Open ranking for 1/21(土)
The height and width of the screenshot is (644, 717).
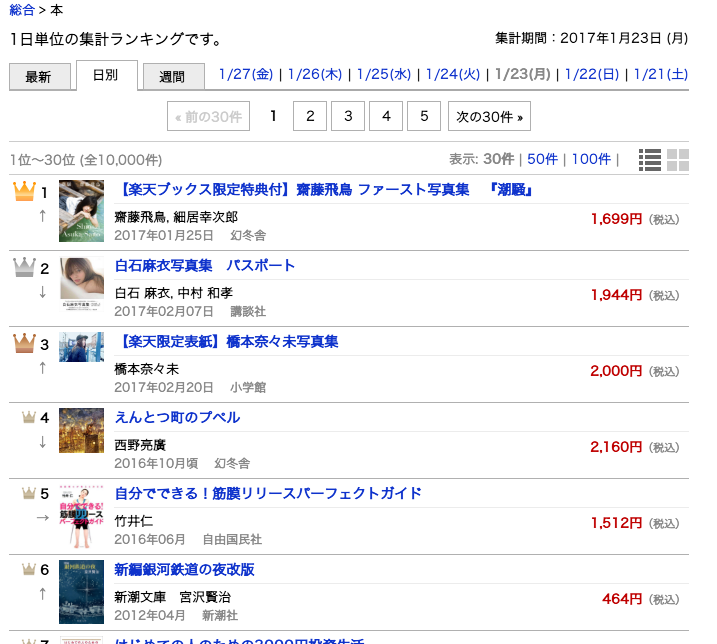pyautogui.click(x=661, y=74)
